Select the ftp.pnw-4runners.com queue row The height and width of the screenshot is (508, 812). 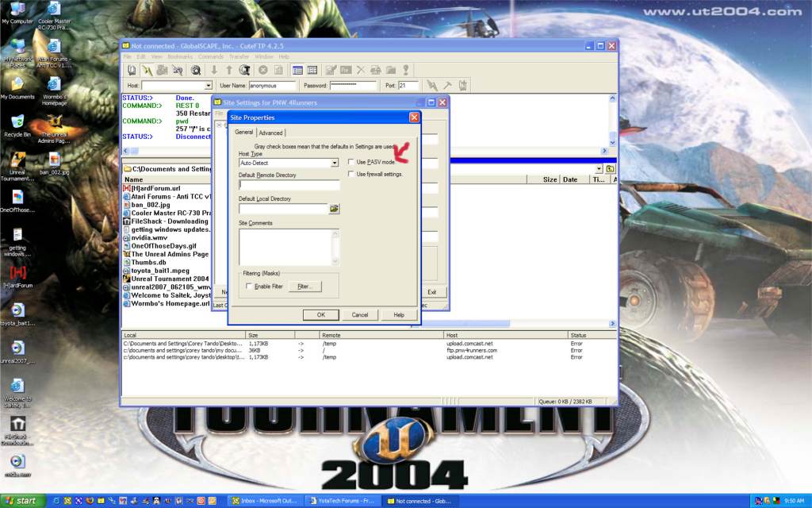point(369,350)
